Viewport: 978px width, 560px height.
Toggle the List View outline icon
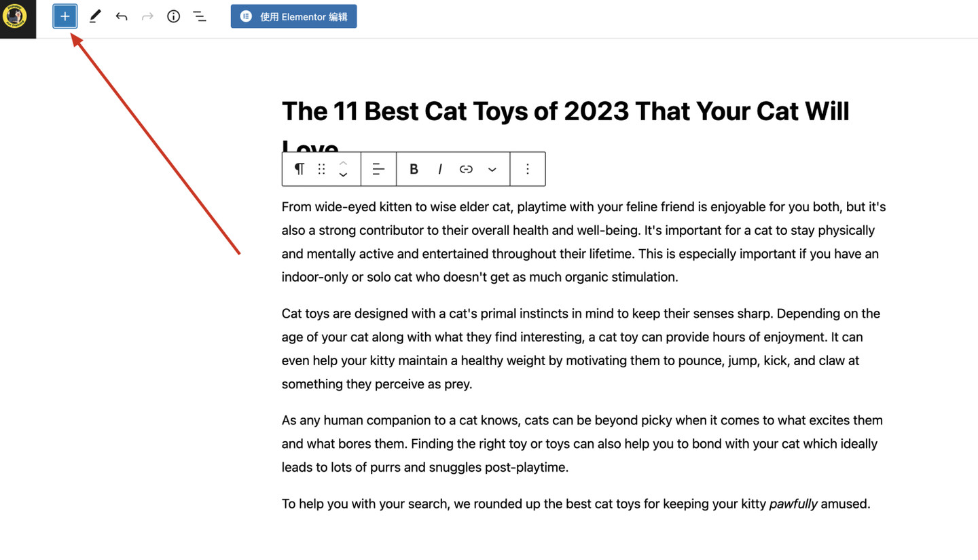click(200, 16)
